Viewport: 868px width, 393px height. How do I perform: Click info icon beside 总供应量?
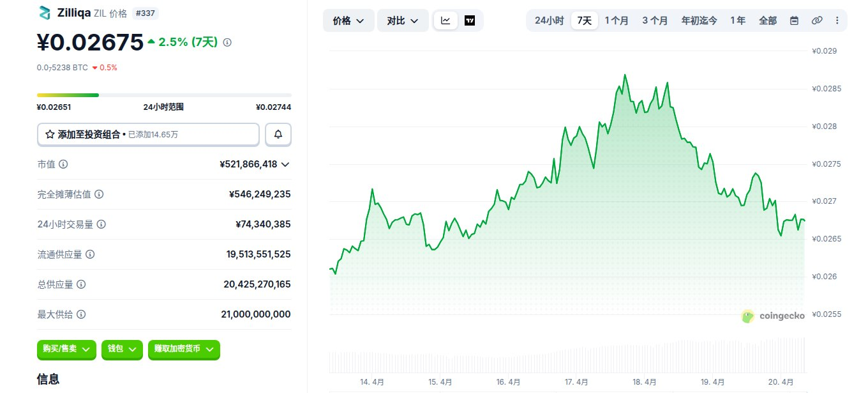[x=81, y=284]
